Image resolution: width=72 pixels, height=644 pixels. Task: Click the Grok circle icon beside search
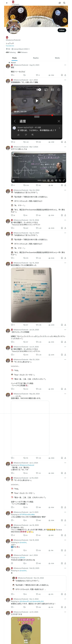coord(60,3)
